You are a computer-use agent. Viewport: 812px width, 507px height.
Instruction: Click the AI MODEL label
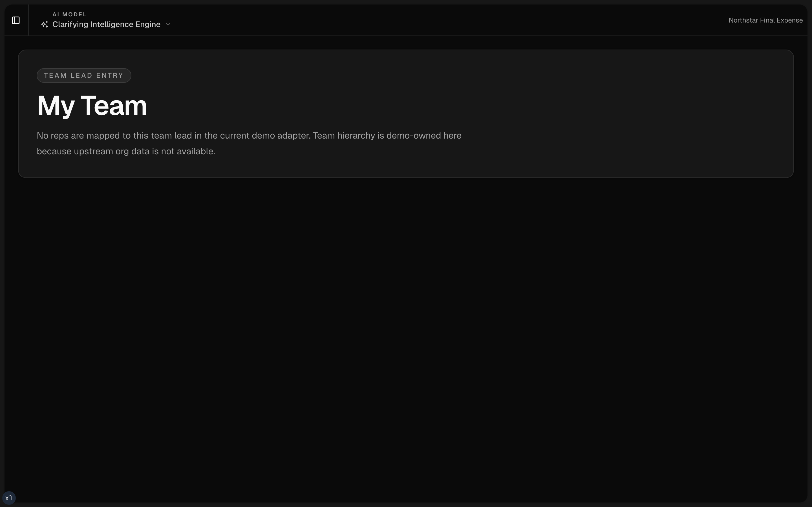coord(69,14)
